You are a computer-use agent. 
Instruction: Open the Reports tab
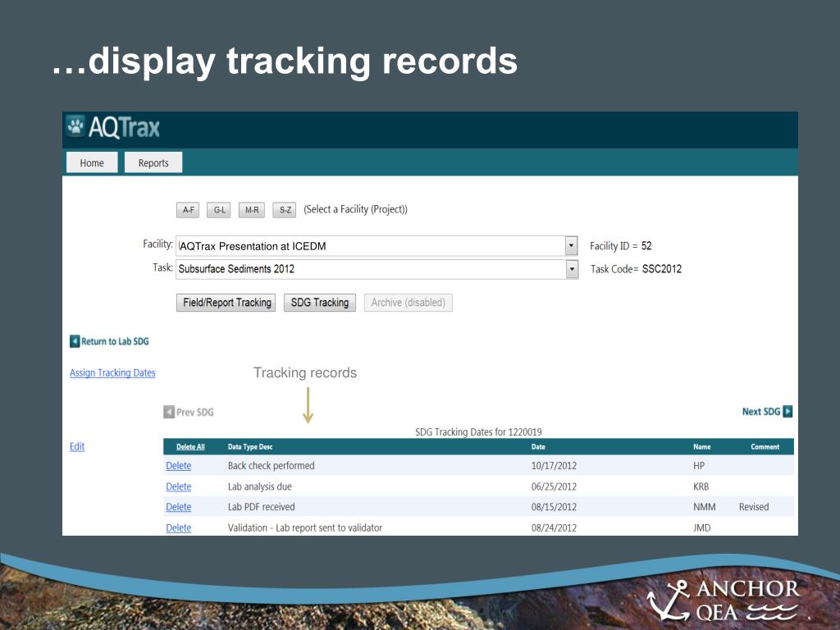pos(153,162)
